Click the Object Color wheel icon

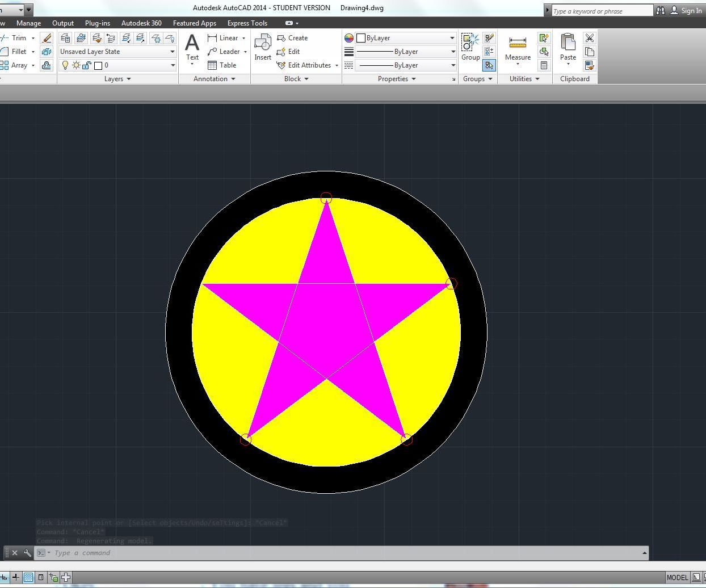pyautogui.click(x=349, y=38)
